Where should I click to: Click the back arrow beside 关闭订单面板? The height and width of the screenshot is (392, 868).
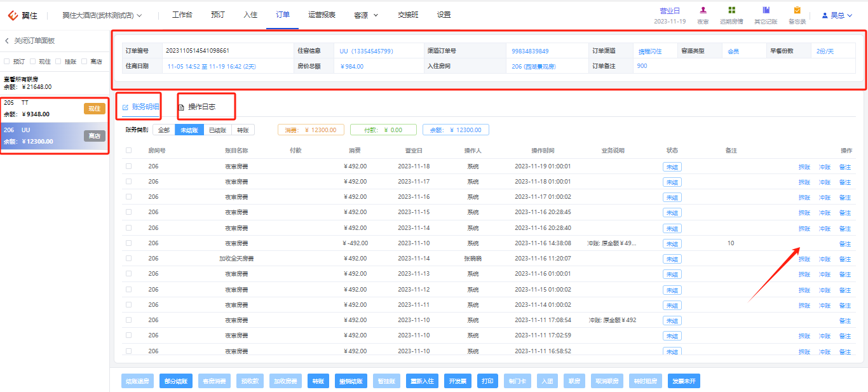coord(7,41)
